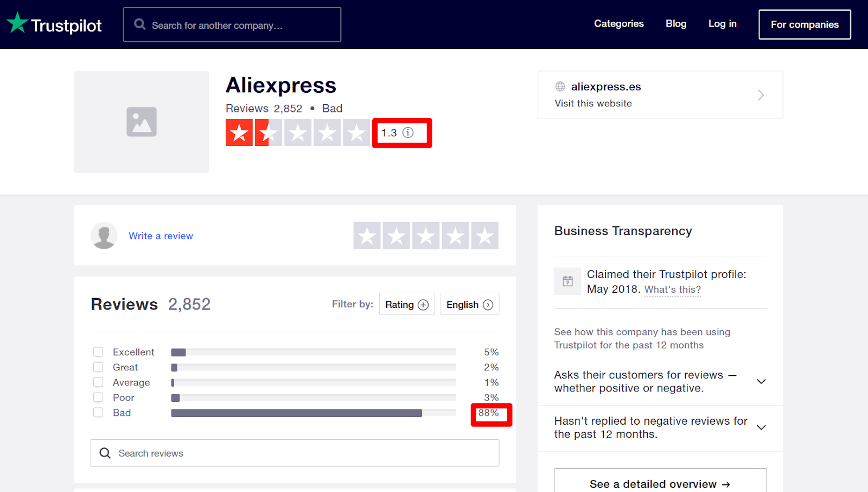Click the Poor rating bar
The width and height of the screenshot is (868, 492).
314,398
